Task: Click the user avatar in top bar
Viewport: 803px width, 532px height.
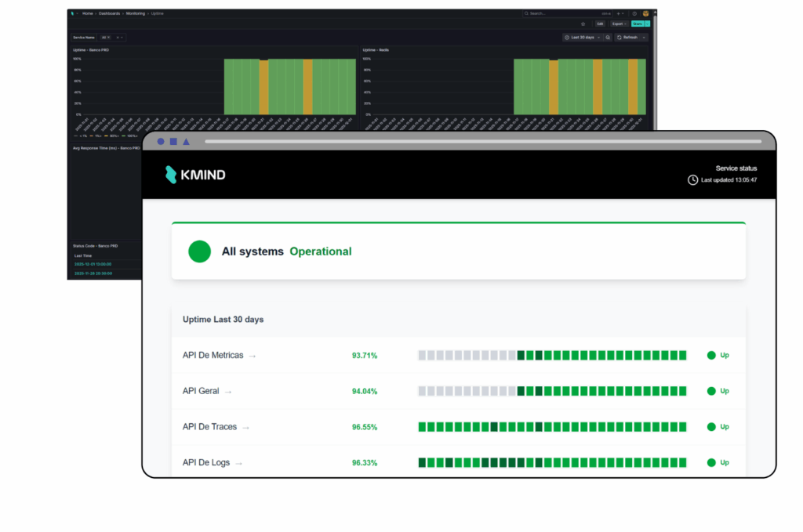Action: [x=645, y=13]
